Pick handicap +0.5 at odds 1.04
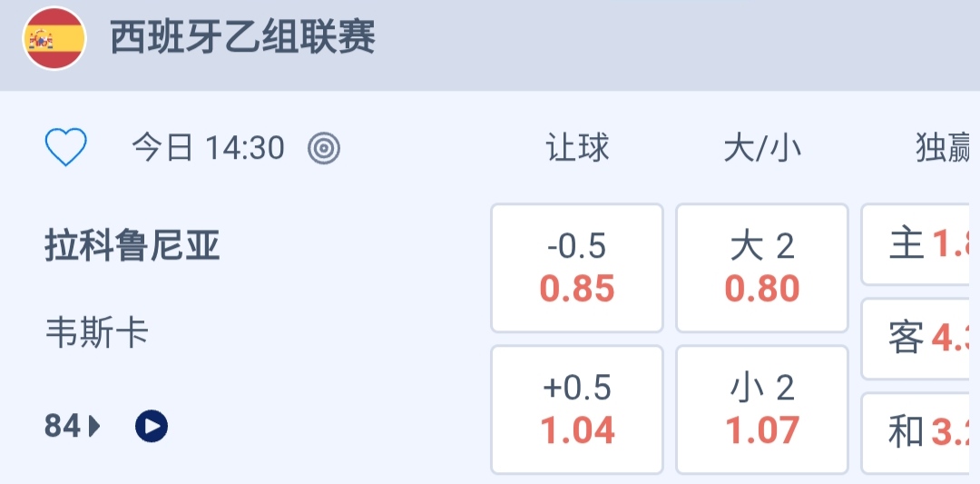This screenshot has height=484, width=980. click(577, 410)
